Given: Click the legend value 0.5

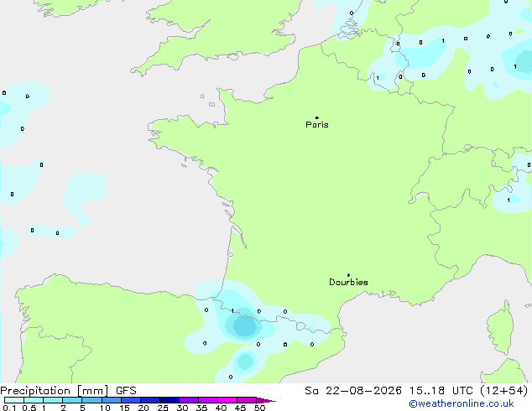Looking at the screenshot, I should 29,408.
